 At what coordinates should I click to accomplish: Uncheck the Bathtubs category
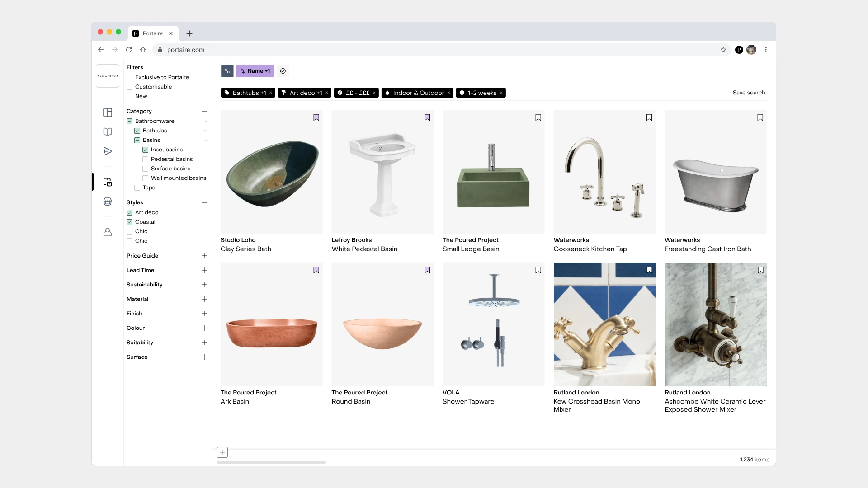pyautogui.click(x=137, y=131)
